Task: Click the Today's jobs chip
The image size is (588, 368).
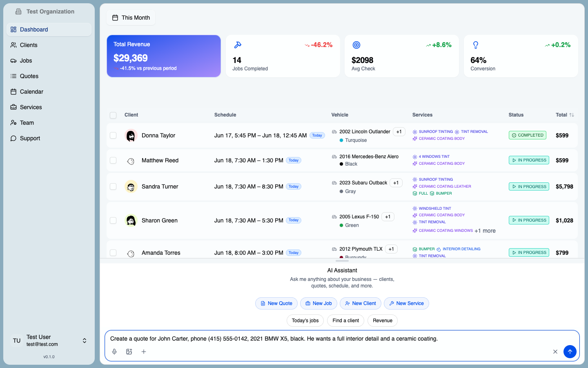Action: 305,321
